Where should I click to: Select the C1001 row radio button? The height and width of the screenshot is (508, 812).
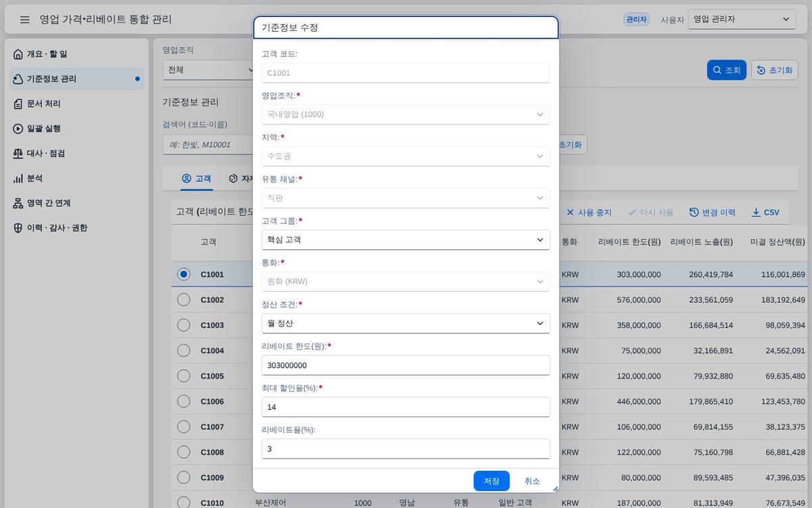(183, 274)
